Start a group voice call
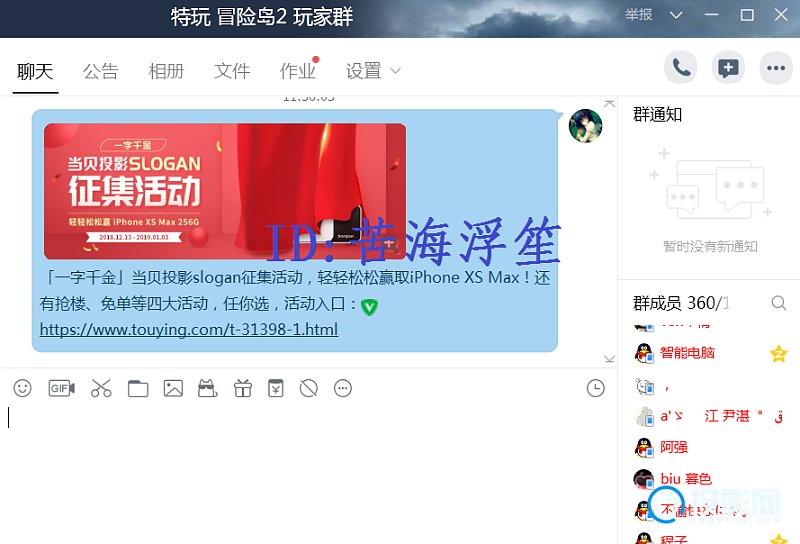 pyautogui.click(x=681, y=67)
